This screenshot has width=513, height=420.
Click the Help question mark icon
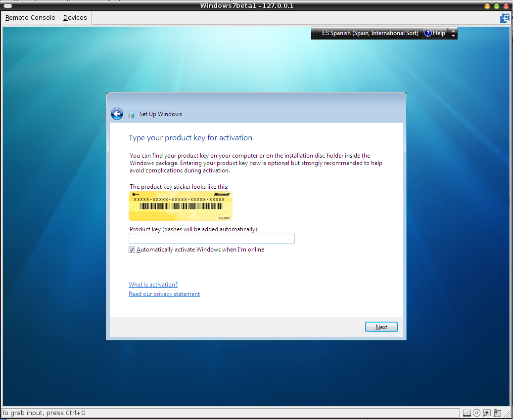tap(428, 33)
